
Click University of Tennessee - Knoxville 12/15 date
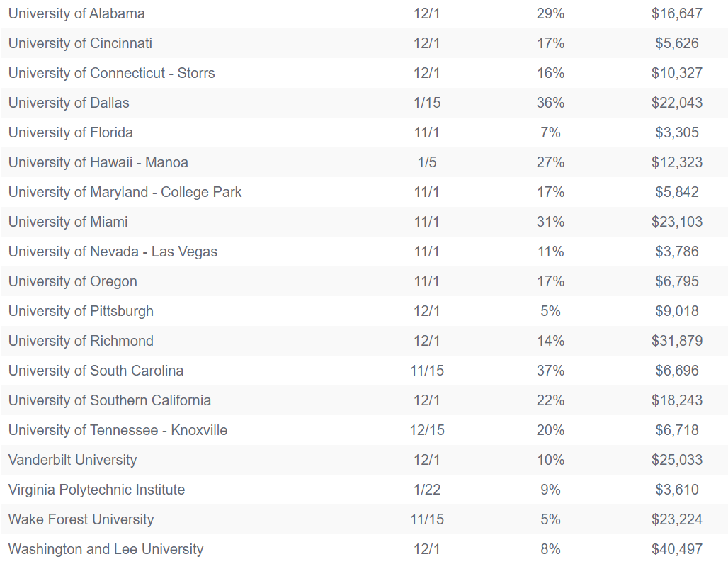click(x=427, y=430)
